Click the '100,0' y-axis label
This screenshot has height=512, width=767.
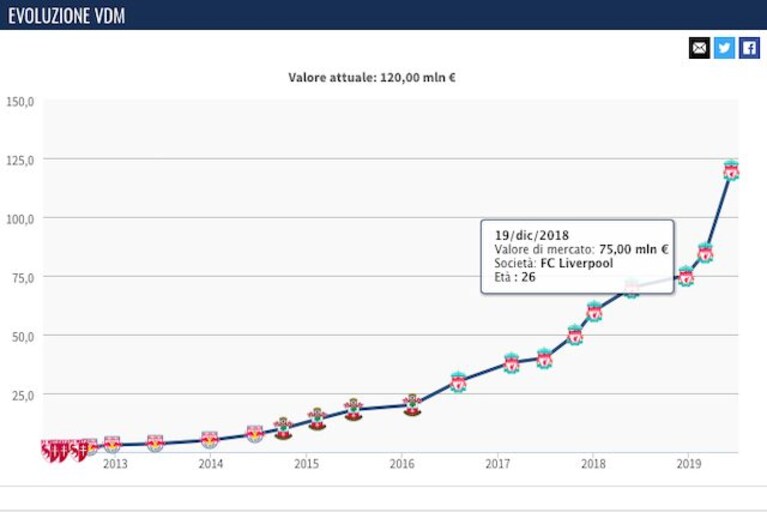point(20,219)
